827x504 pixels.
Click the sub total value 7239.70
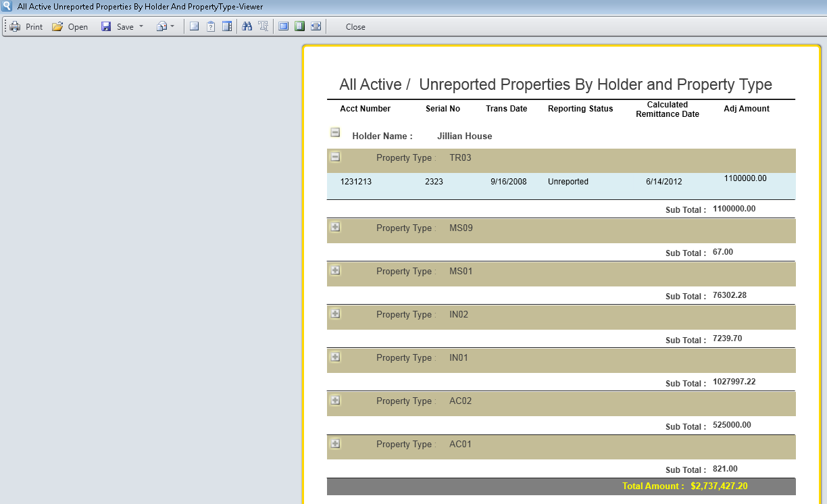pos(727,338)
